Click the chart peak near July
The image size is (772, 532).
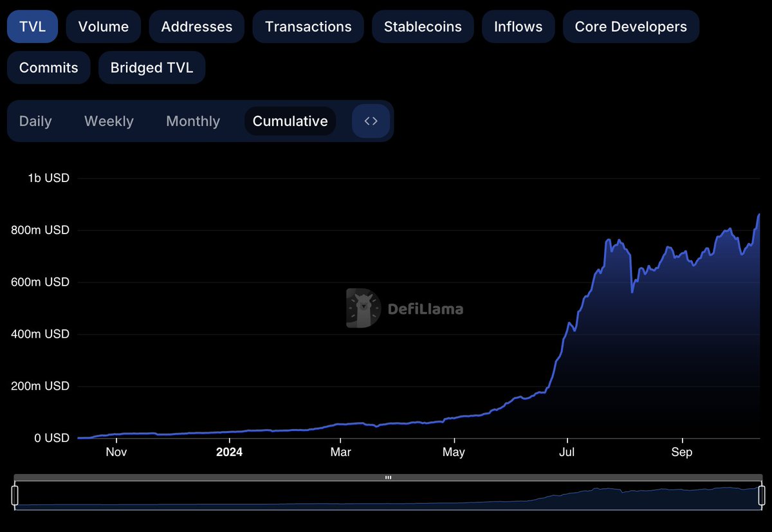tap(607, 239)
